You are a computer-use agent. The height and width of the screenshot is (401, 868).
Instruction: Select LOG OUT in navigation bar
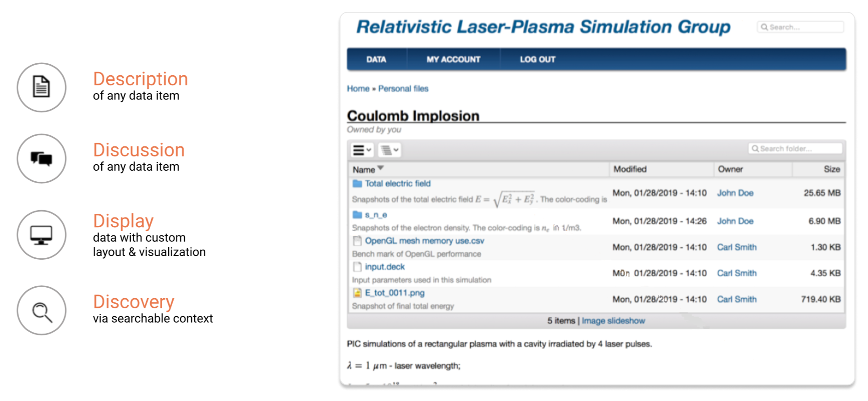(538, 59)
